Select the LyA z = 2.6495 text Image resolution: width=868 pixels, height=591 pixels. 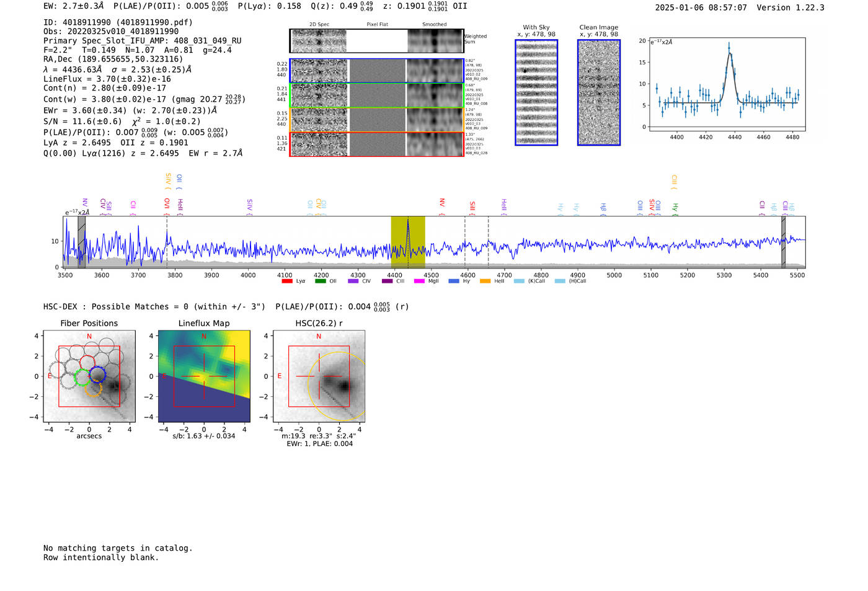(77, 143)
